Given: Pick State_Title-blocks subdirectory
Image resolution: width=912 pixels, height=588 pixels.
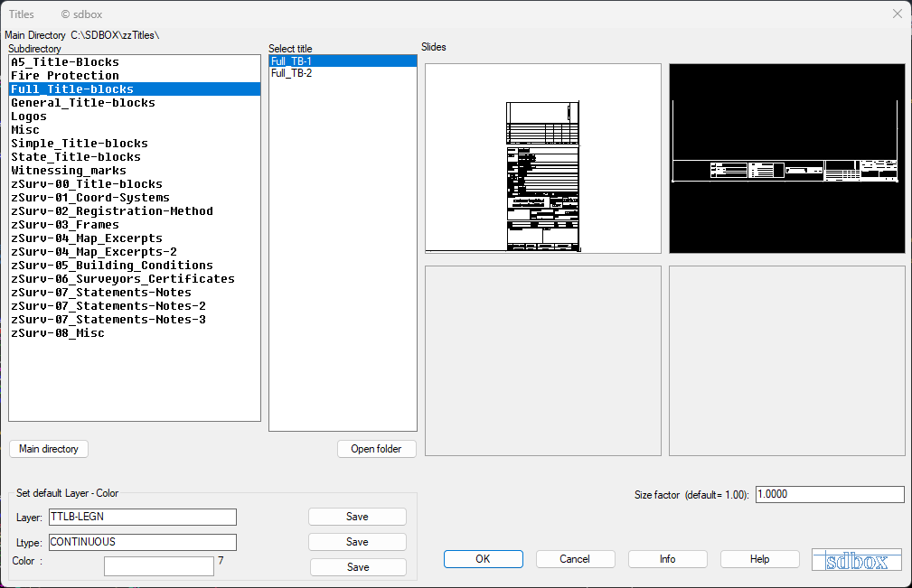Looking at the screenshot, I should (135, 157).
